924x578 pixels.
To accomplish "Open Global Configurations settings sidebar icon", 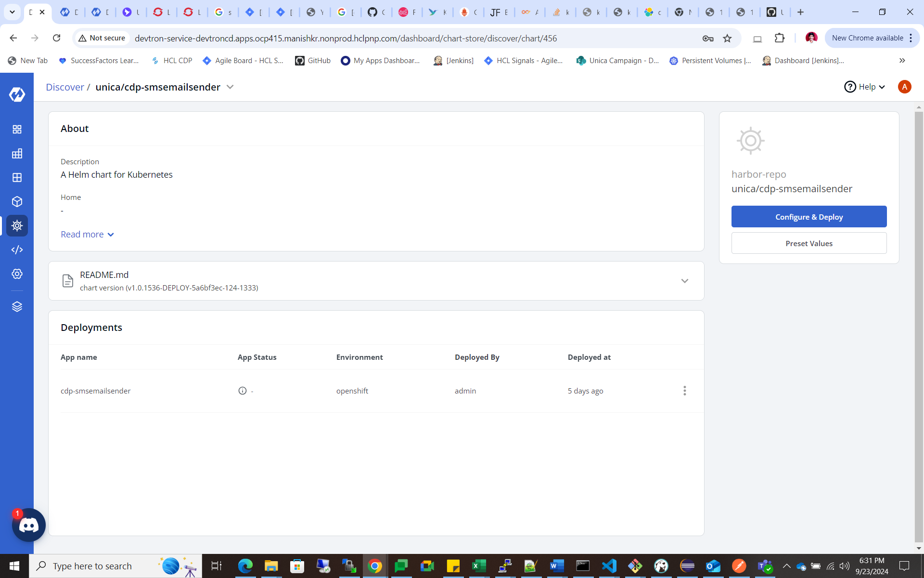I will [17, 274].
